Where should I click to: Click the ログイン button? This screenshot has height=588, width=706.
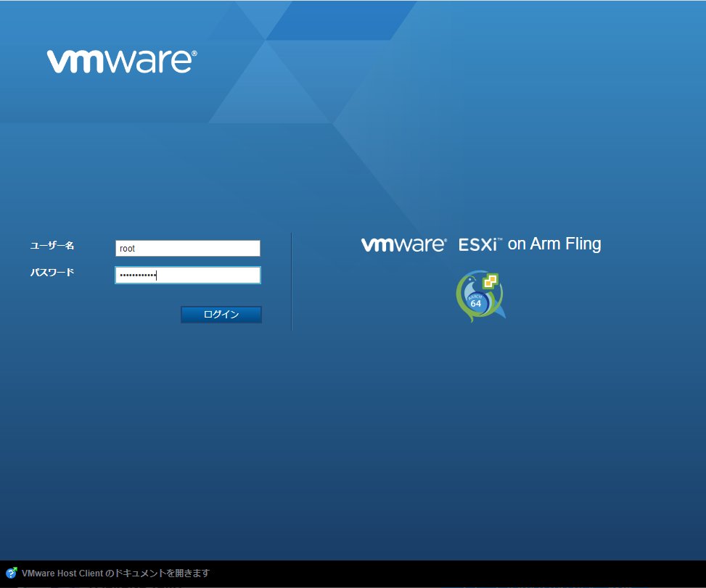tap(221, 315)
